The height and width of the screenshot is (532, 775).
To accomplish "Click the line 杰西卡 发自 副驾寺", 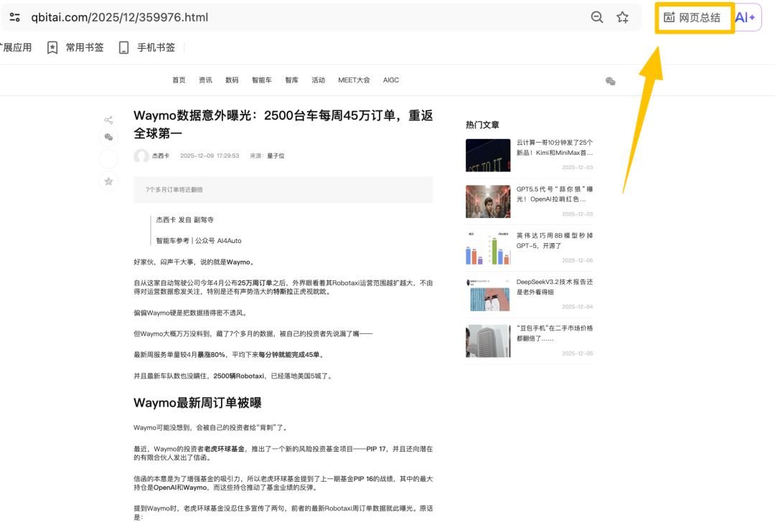I will (x=185, y=220).
